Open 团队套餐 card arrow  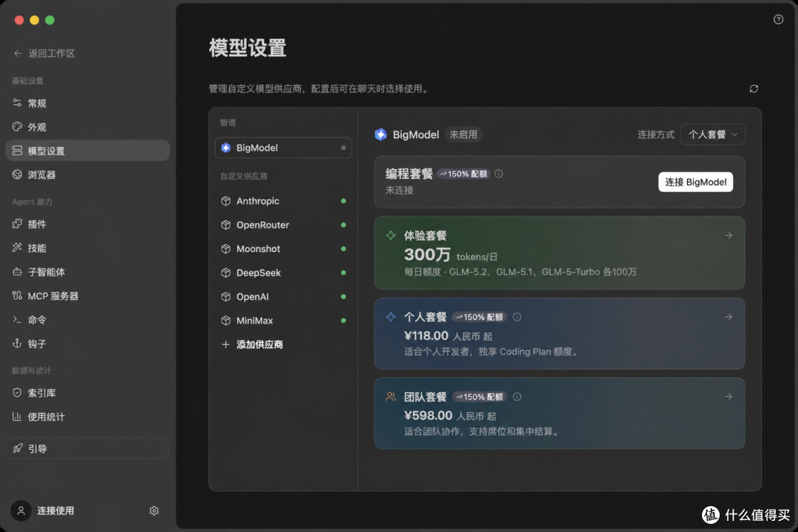(729, 397)
